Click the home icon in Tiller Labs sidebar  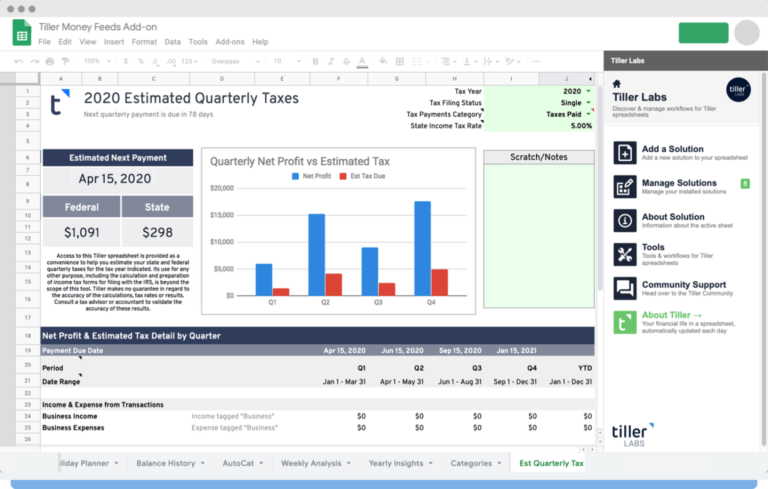(617, 84)
